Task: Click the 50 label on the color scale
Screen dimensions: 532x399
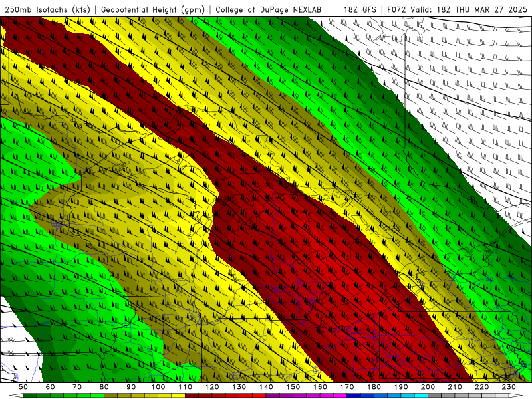Action: pyautogui.click(x=23, y=387)
